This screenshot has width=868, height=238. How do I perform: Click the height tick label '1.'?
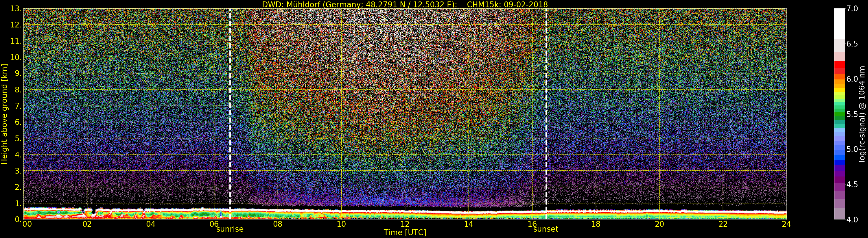point(18,203)
